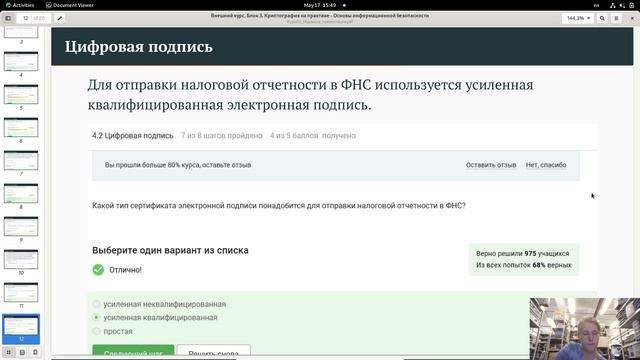Select radio option простая
The image size is (640, 360).
tap(96, 331)
